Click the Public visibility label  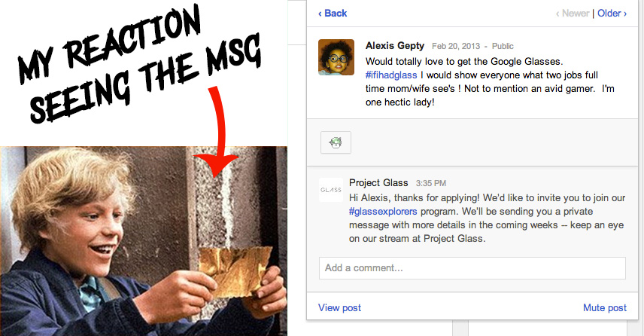[503, 46]
